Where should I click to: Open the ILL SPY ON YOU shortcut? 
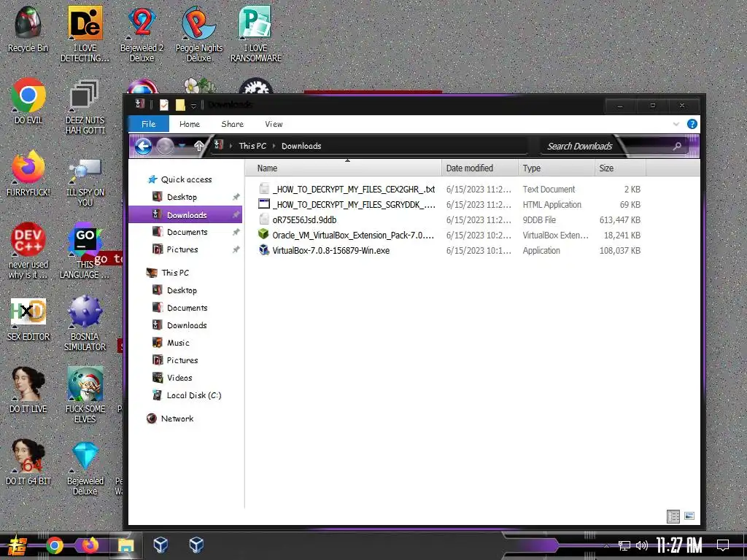click(x=85, y=181)
